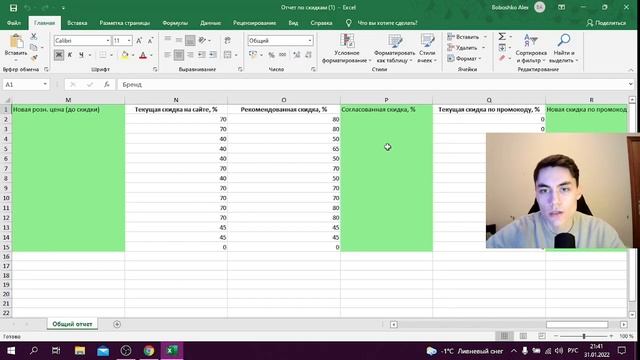Click cell 'Рекомендованная скидка, %'
The height and width of the screenshot is (360, 640).
click(284, 109)
